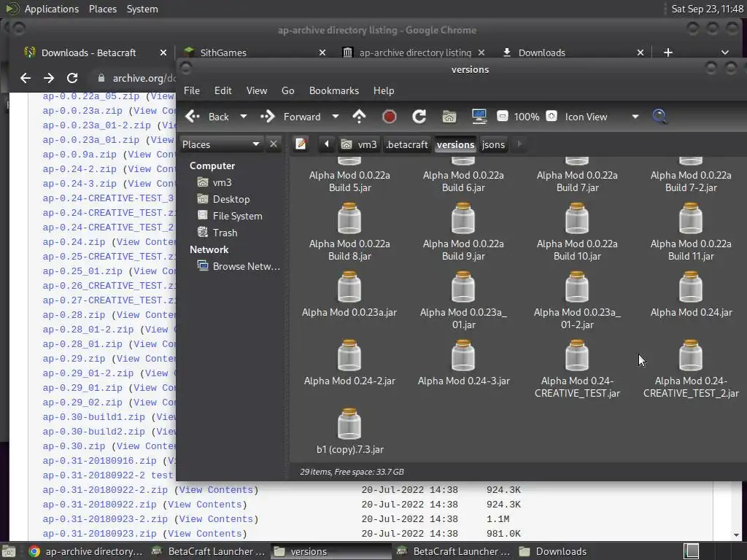Select the b1 (copy).7.3.jar file
Image resolution: width=747 pixels, height=560 pixels.
(x=349, y=432)
